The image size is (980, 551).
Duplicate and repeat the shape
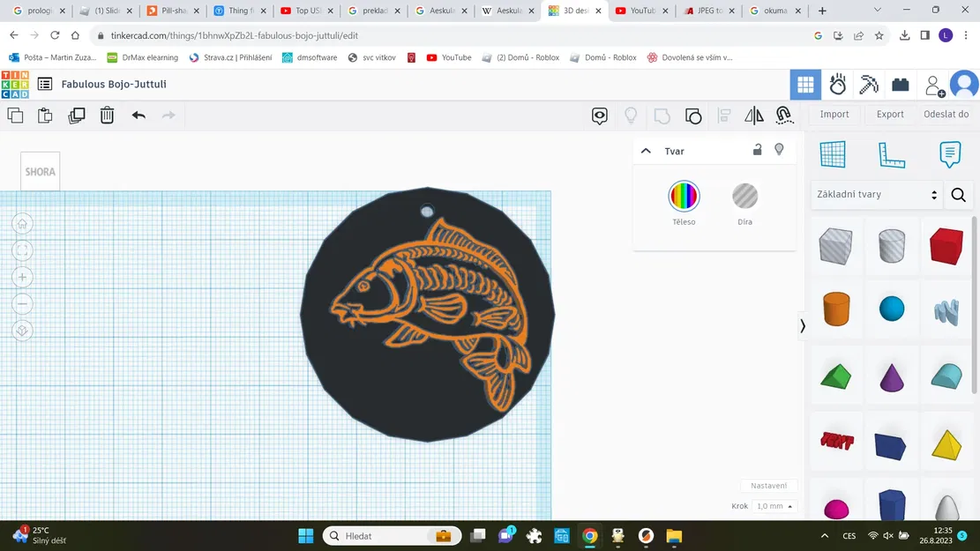point(76,115)
